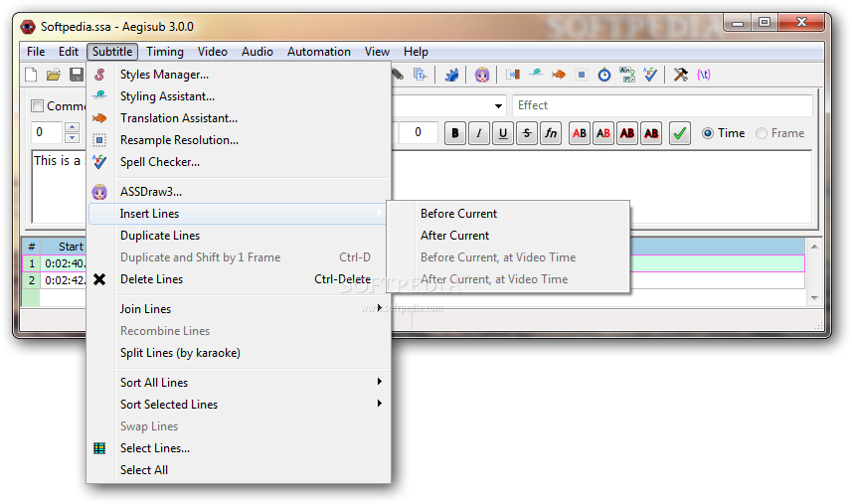
Task: Click Spell Checker icon in toolbar
Action: click(650, 75)
